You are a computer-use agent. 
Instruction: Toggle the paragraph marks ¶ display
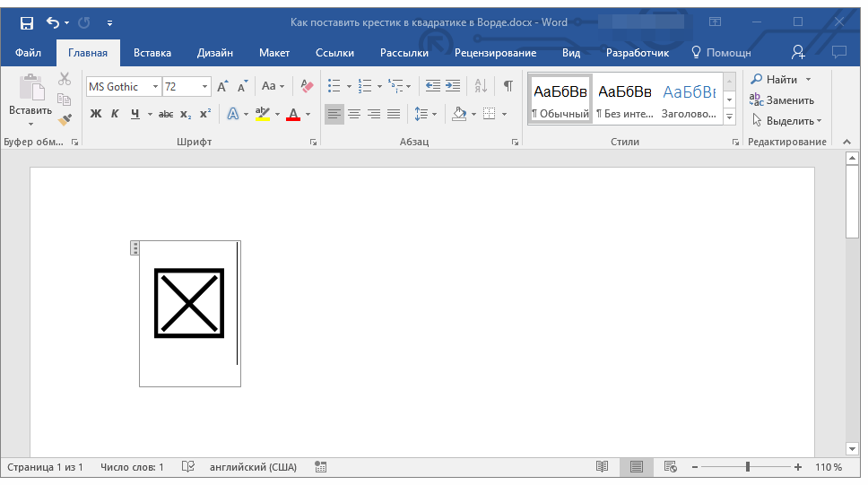coord(508,86)
